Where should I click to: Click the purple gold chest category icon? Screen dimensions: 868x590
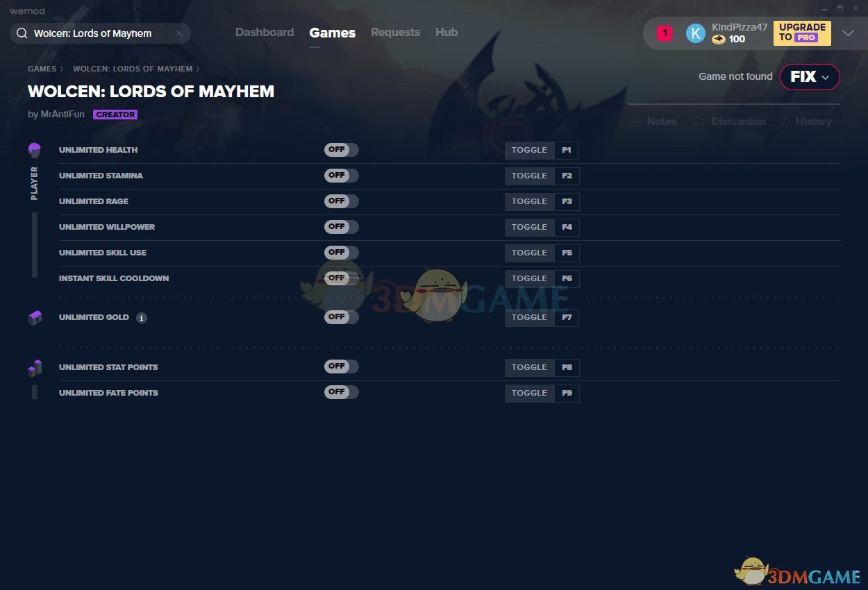(x=34, y=318)
